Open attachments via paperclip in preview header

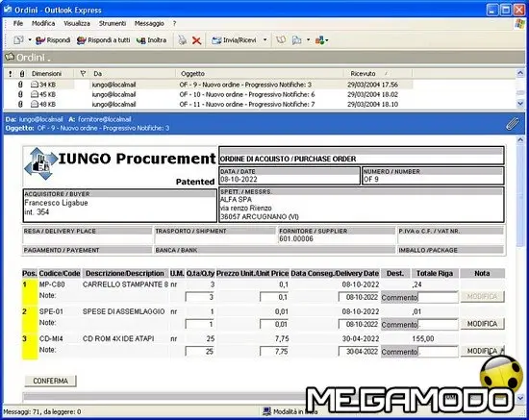[512, 124]
